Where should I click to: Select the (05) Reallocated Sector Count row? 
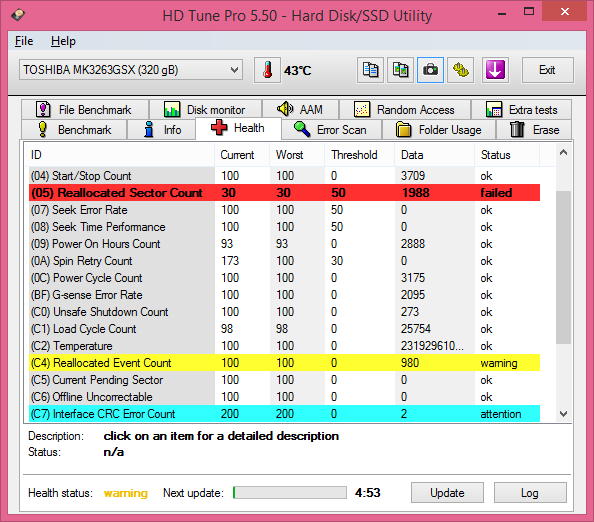(284, 193)
